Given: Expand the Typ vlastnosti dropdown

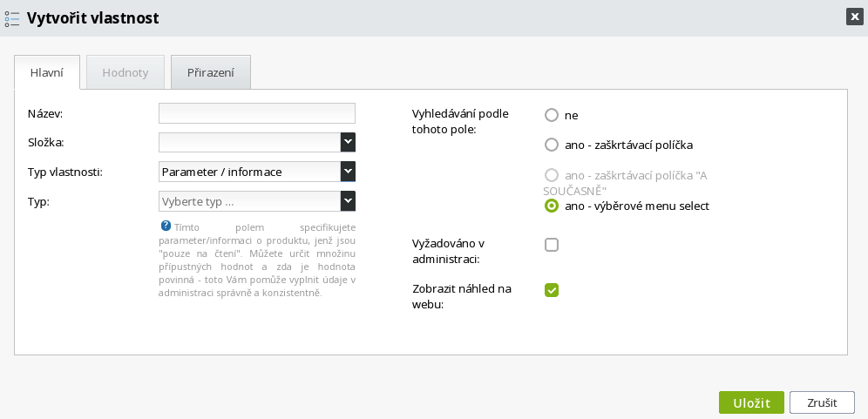Looking at the screenshot, I should tap(348, 172).
